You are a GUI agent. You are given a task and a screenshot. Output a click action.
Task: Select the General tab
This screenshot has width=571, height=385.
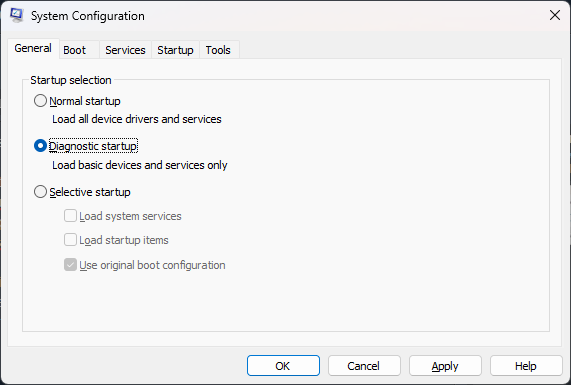point(33,48)
